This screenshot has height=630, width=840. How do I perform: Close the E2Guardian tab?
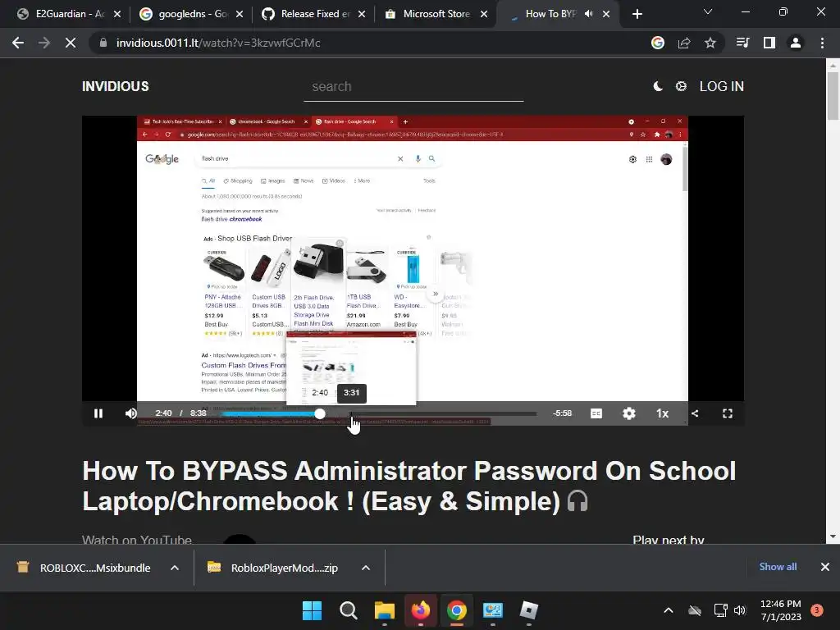pos(117,14)
